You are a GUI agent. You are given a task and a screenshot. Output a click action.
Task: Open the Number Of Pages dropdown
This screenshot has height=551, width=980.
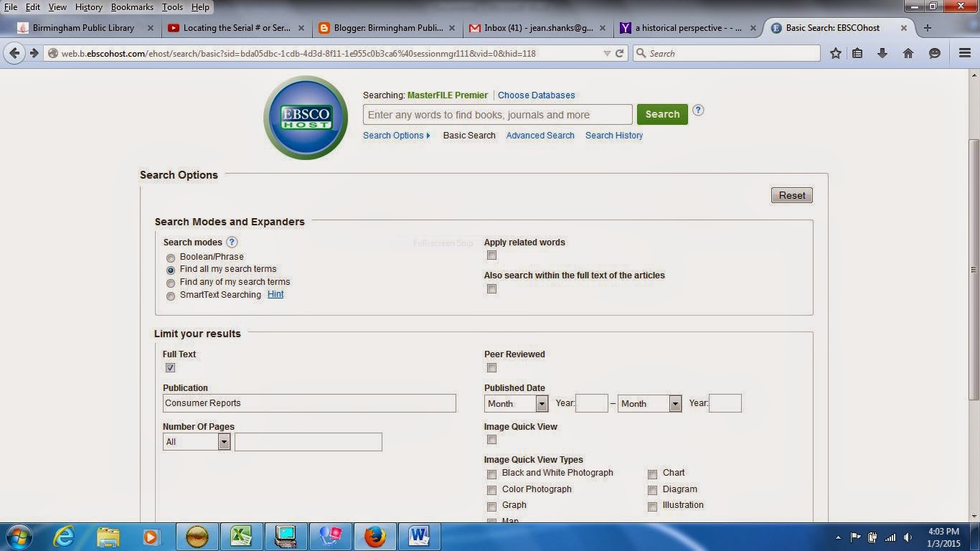(x=197, y=442)
